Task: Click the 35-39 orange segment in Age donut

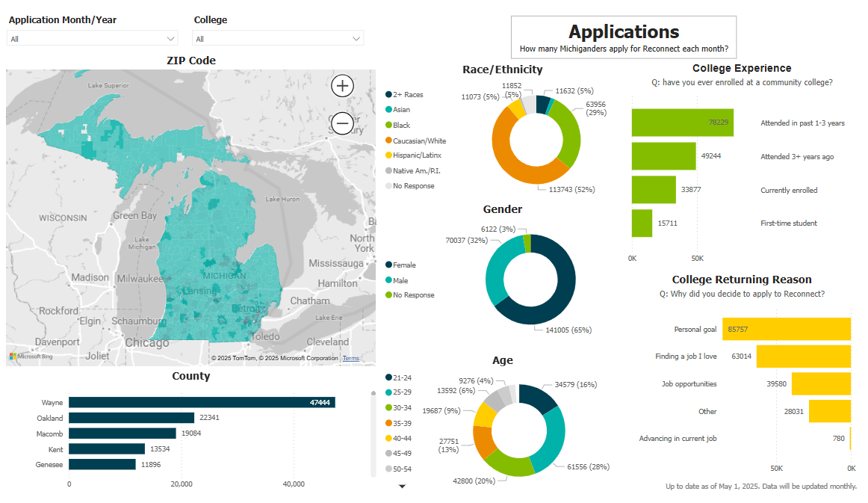Action: 483,442
